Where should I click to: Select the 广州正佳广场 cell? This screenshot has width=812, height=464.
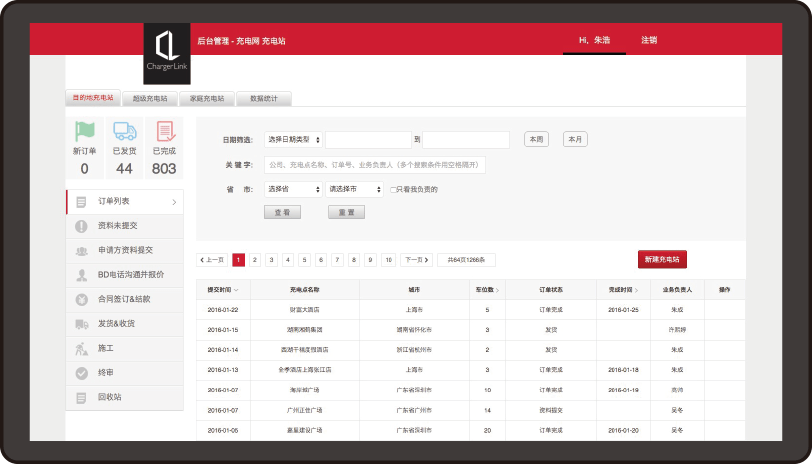click(x=304, y=410)
